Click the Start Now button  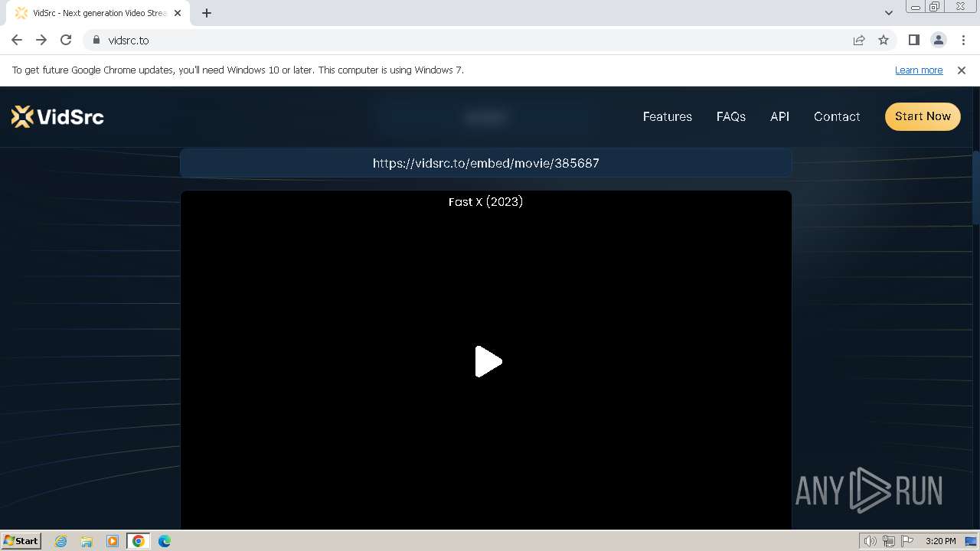[x=923, y=116]
